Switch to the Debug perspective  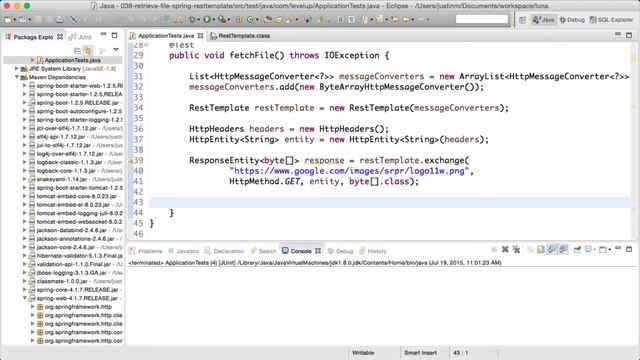(x=572, y=20)
